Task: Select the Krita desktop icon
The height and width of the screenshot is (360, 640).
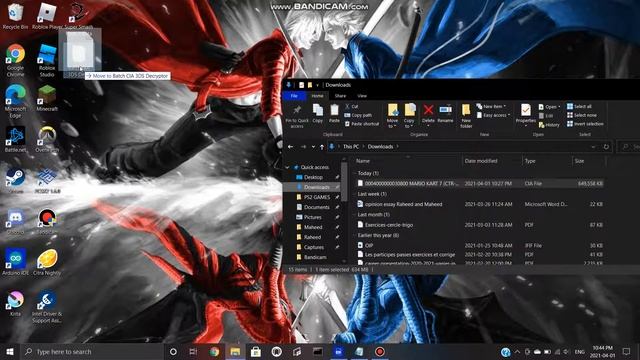Action: tap(16, 303)
